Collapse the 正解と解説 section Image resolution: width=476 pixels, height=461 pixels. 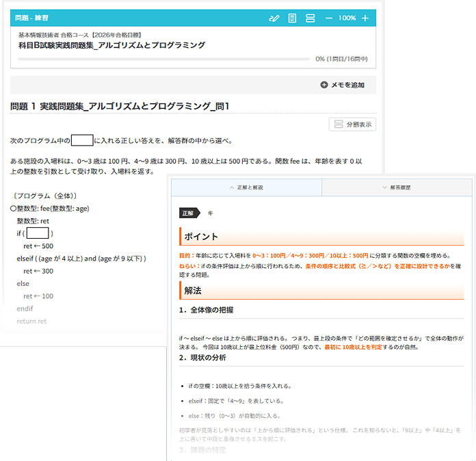pos(246,187)
